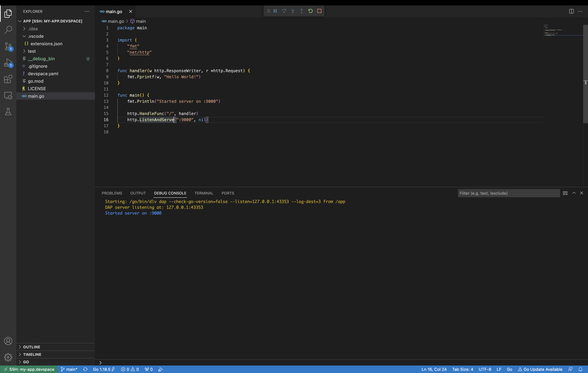
Task: Collapse the .vscode folder
Action: [36, 36]
